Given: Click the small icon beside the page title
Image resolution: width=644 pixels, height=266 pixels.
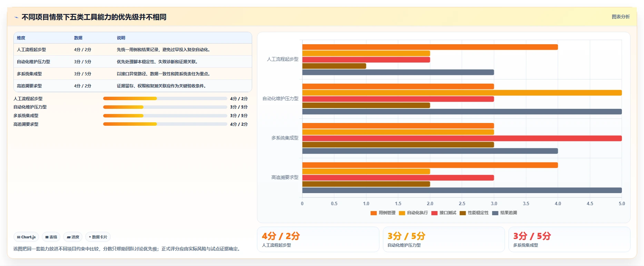Looking at the screenshot, I should click(16, 17).
